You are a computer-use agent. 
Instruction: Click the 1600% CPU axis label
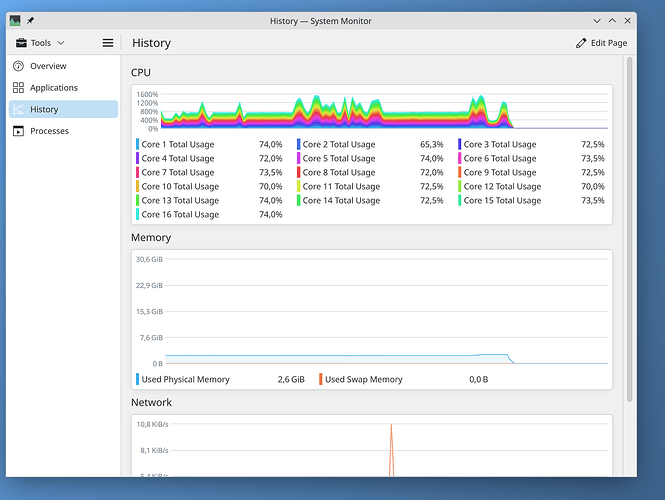click(x=147, y=94)
